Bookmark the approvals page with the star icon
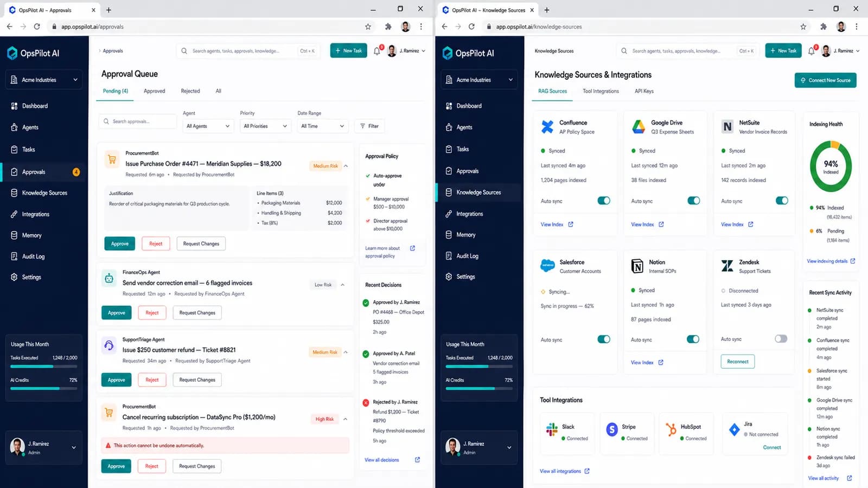The height and width of the screenshot is (488, 868). click(x=368, y=27)
